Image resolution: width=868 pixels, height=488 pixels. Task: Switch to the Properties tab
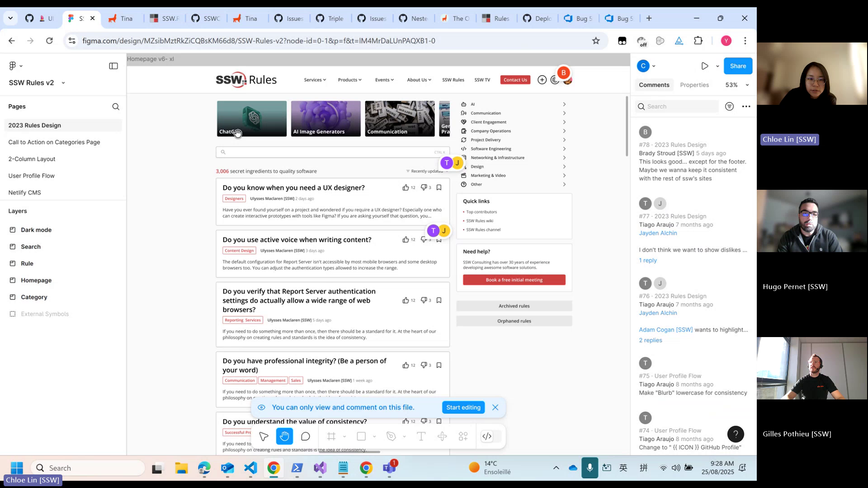pyautogui.click(x=694, y=85)
